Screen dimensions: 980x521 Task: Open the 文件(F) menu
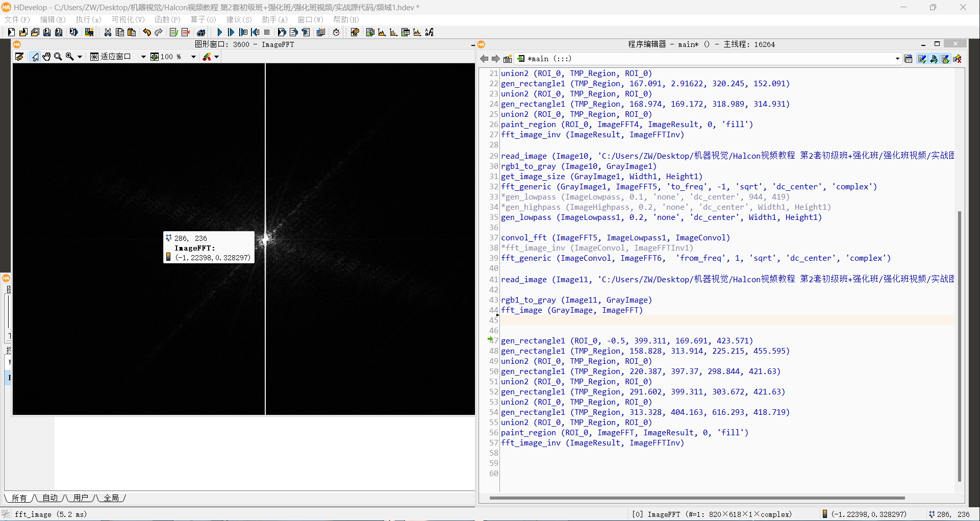coord(17,19)
